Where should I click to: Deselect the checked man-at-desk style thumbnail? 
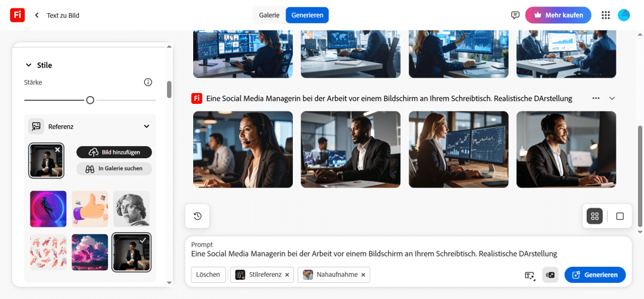click(131, 252)
